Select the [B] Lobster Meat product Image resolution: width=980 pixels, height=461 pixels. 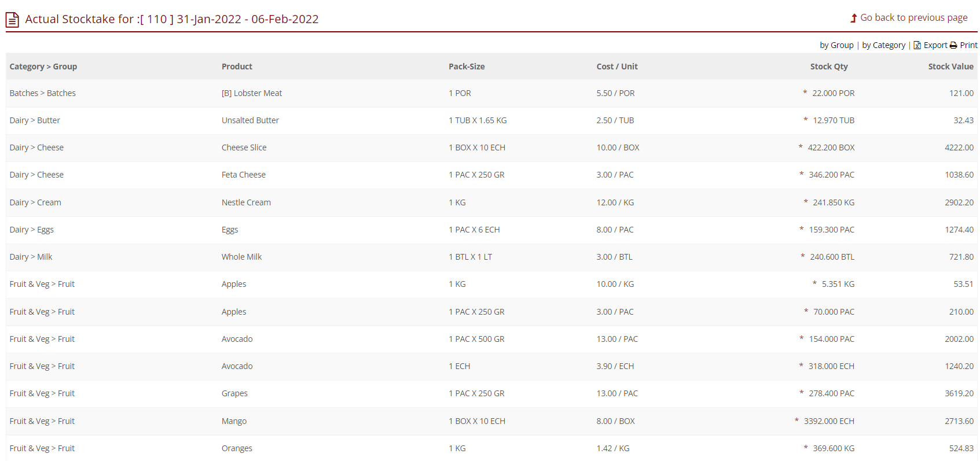[x=252, y=93]
